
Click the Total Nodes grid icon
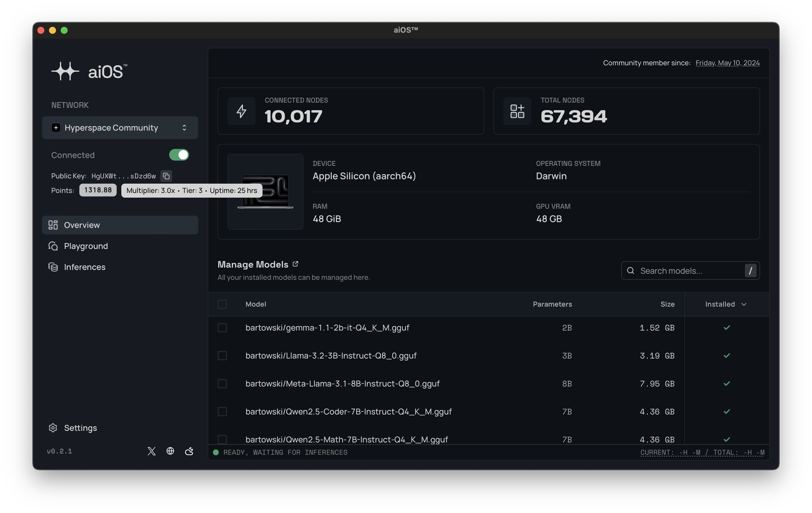point(517,111)
